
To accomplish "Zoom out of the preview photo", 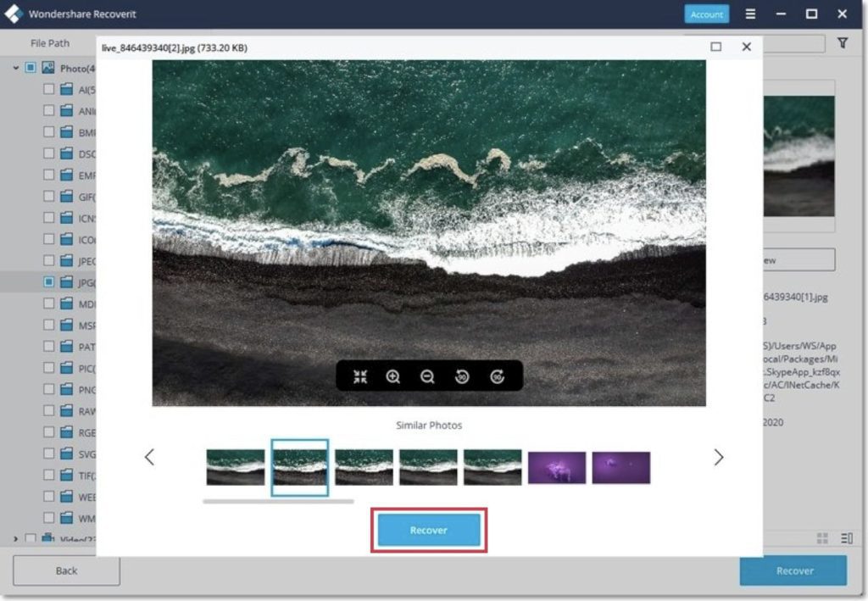I will (427, 377).
